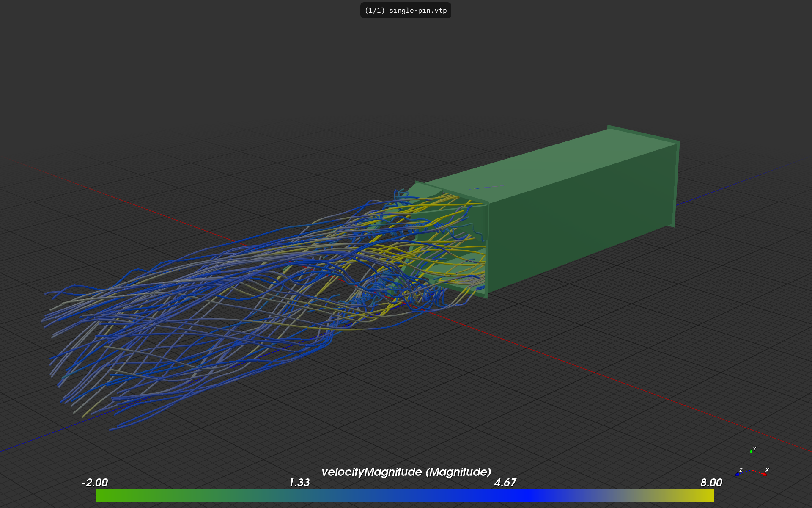
Task: Click the 1.33 tick label on color bar
Action: point(299,483)
